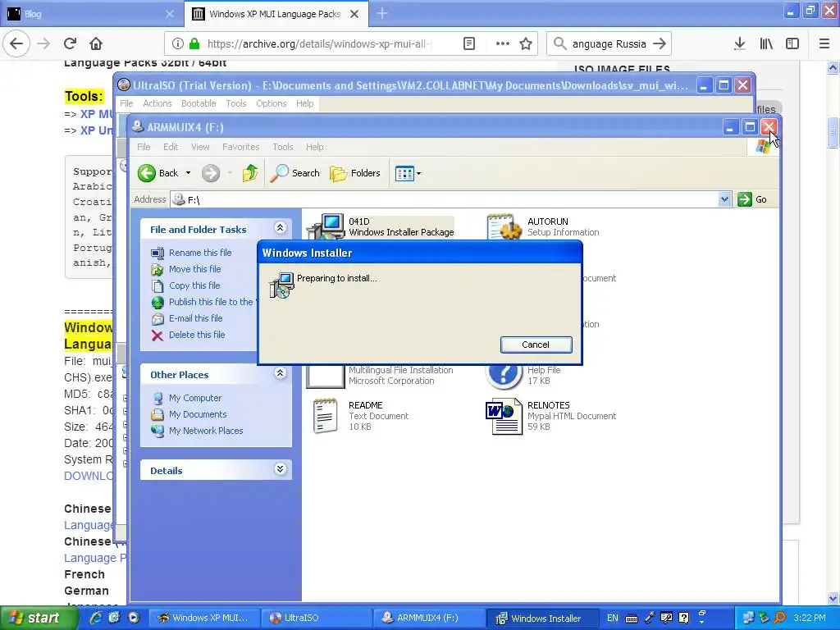Click the taskbar clock showing 3:22 PM
Screen dimensions: 840x630
(809, 618)
